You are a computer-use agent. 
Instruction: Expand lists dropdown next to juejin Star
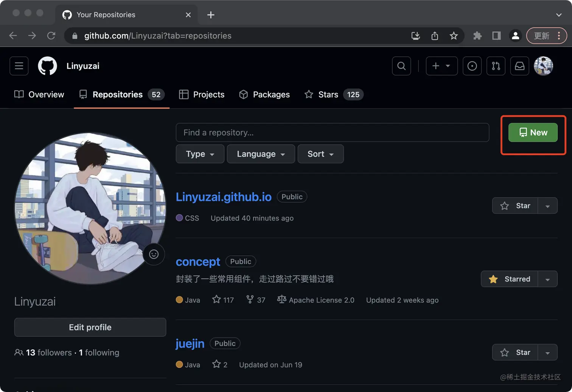click(547, 352)
